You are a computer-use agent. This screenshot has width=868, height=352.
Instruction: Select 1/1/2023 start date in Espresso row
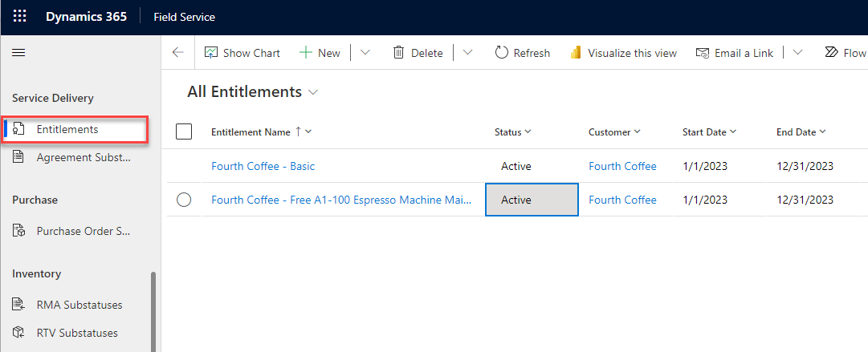click(705, 200)
